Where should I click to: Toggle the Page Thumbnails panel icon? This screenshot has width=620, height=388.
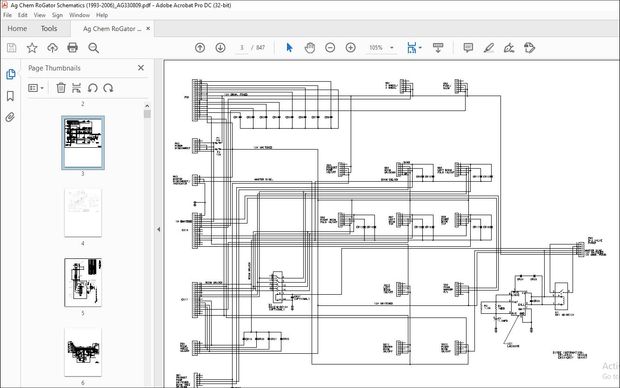(10, 74)
